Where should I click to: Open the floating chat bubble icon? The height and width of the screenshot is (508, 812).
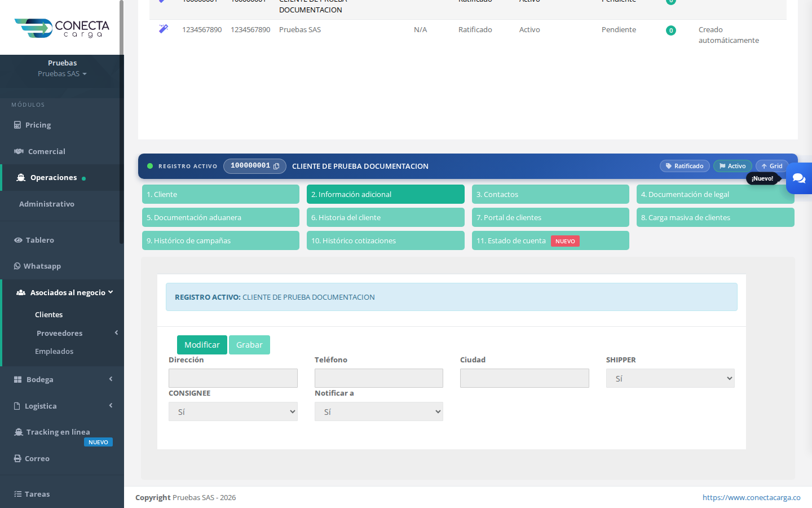coord(799,178)
